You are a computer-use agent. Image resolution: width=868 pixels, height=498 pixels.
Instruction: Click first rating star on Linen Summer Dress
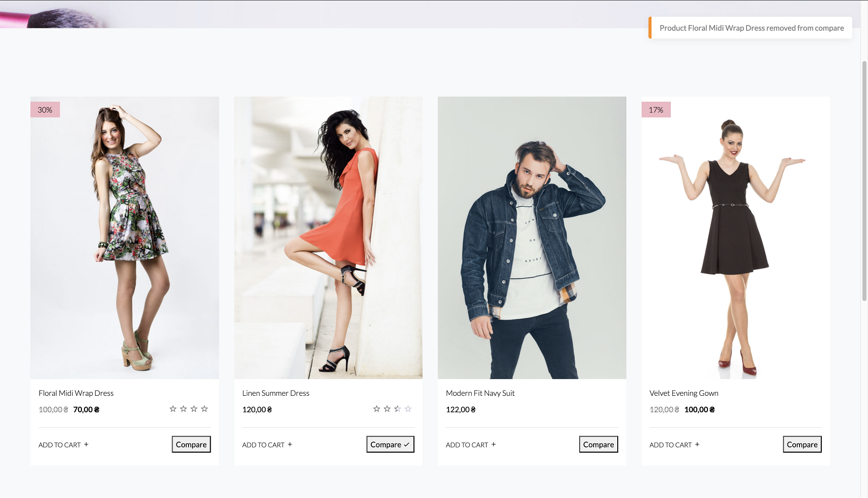click(377, 409)
